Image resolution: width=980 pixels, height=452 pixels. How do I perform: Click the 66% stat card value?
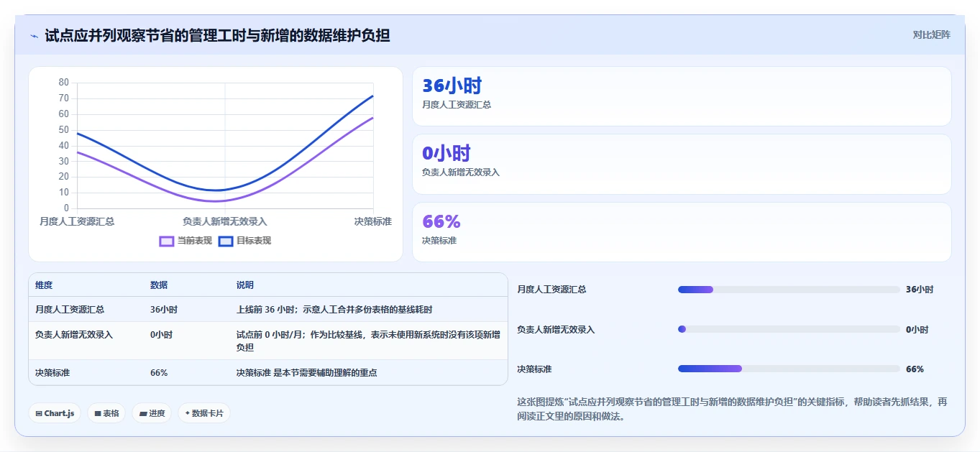coord(441,221)
